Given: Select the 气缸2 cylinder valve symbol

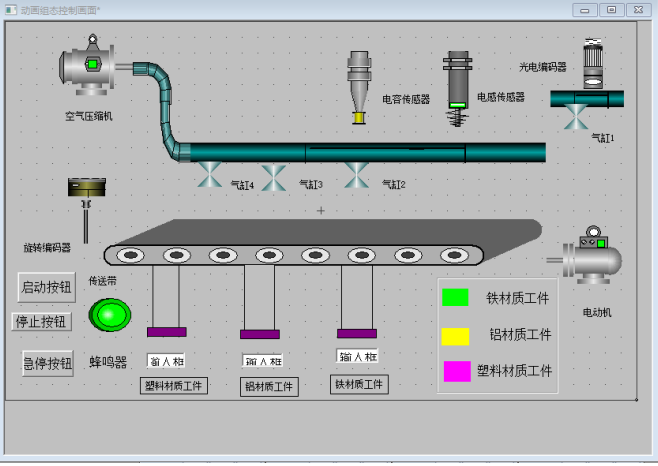Looking at the screenshot, I should pyautogui.click(x=355, y=176).
